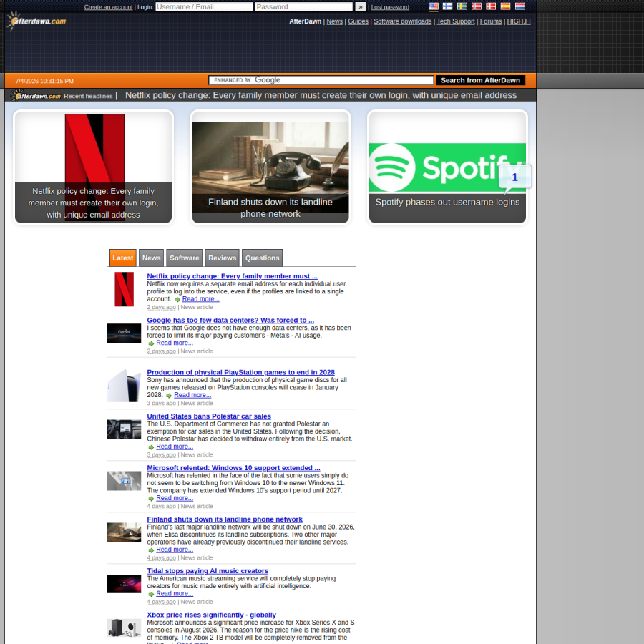644x644 pixels.
Task: Open the Xbox consoles thumbnail
Action: pos(124,628)
